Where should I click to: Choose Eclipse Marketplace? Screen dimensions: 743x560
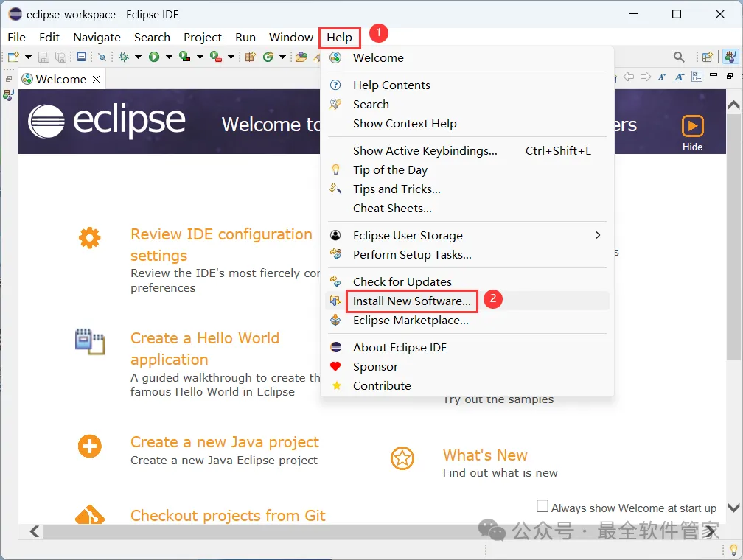click(x=467, y=321)
